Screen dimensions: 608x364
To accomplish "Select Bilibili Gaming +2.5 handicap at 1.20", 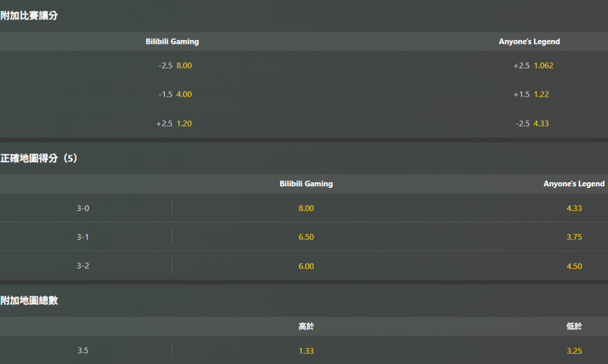I will click(174, 124).
